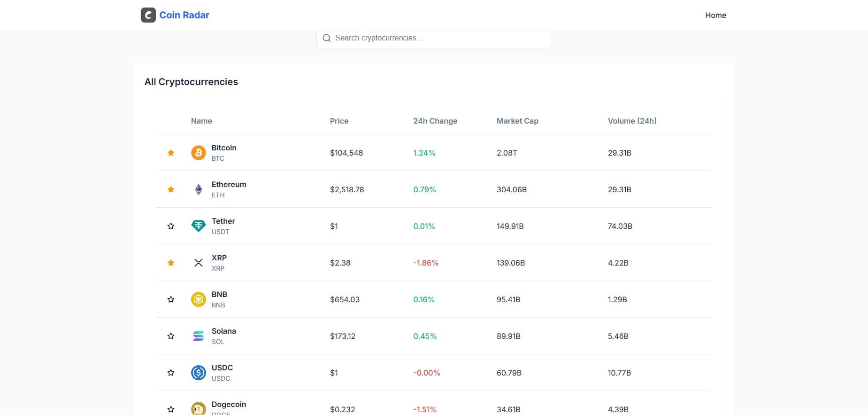Click the Solana striped logo
Screen dimensions: 868x415
click(199, 336)
